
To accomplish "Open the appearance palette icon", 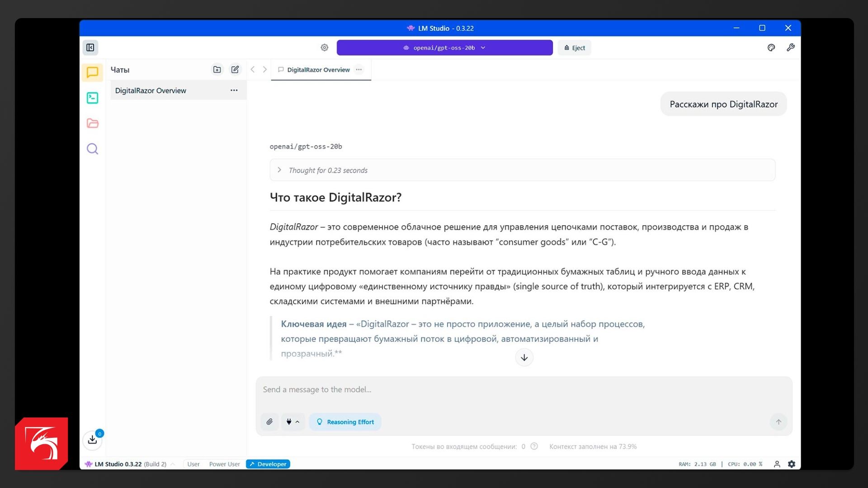I will pos(771,47).
